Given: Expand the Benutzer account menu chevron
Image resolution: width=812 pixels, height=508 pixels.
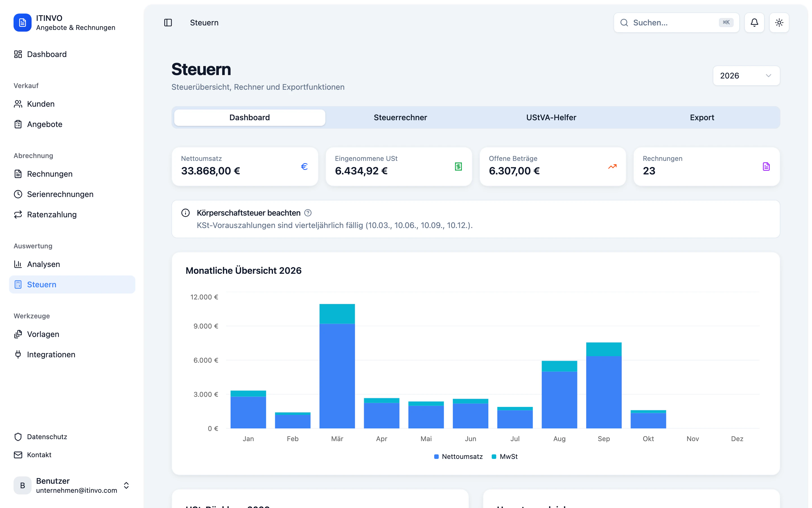Looking at the screenshot, I should pyautogui.click(x=126, y=485).
